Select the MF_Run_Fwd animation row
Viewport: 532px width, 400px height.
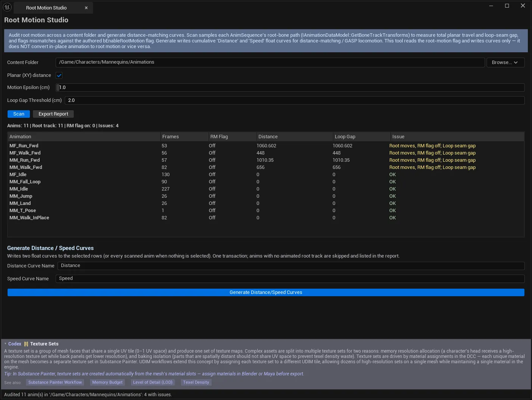(266, 146)
